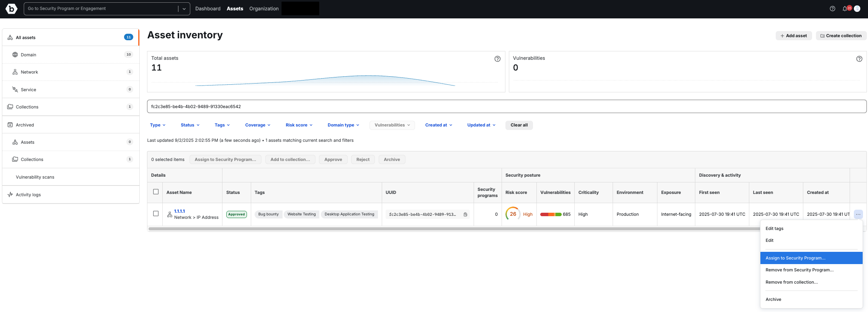Click the Total assets trend chart

pyautogui.click(x=325, y=80)
